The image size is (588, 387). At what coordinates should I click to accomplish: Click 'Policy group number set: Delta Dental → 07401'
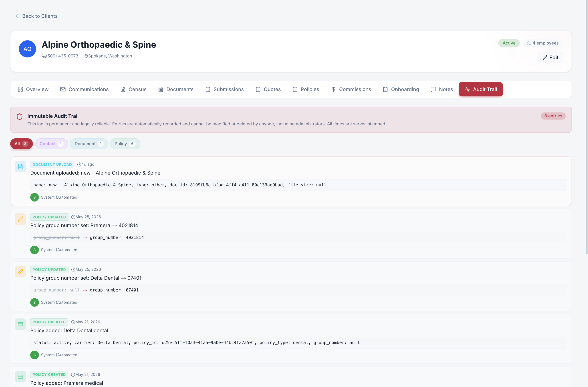point(86,278)
